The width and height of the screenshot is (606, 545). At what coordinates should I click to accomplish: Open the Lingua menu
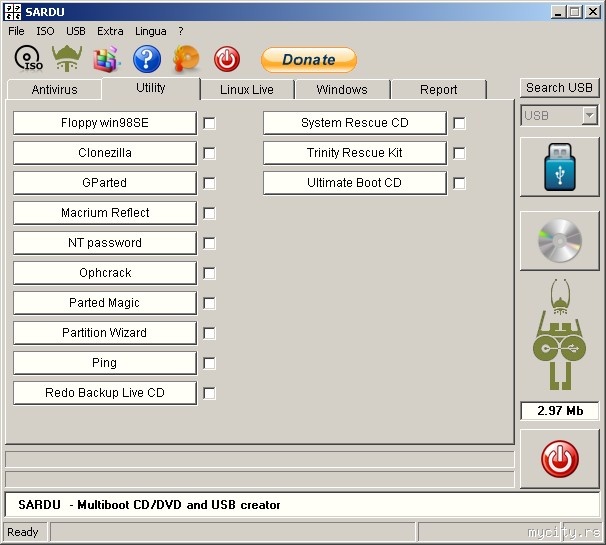coord(150,31)
